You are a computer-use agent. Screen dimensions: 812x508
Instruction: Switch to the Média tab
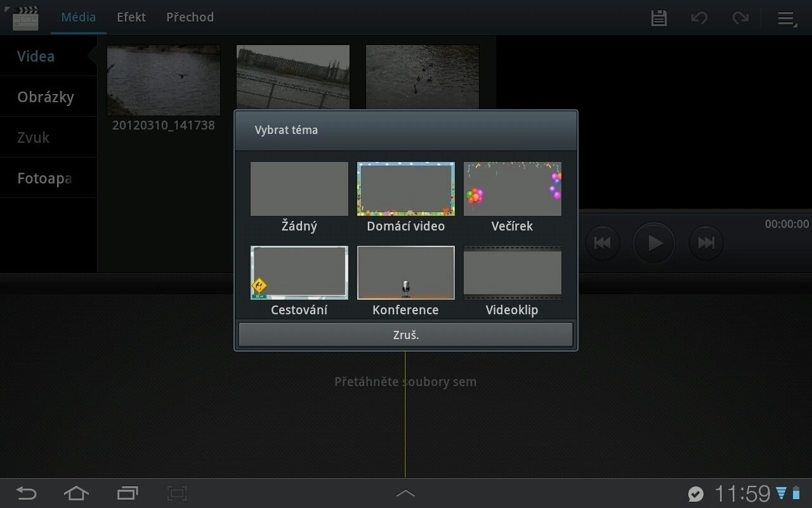click(78, 17)
